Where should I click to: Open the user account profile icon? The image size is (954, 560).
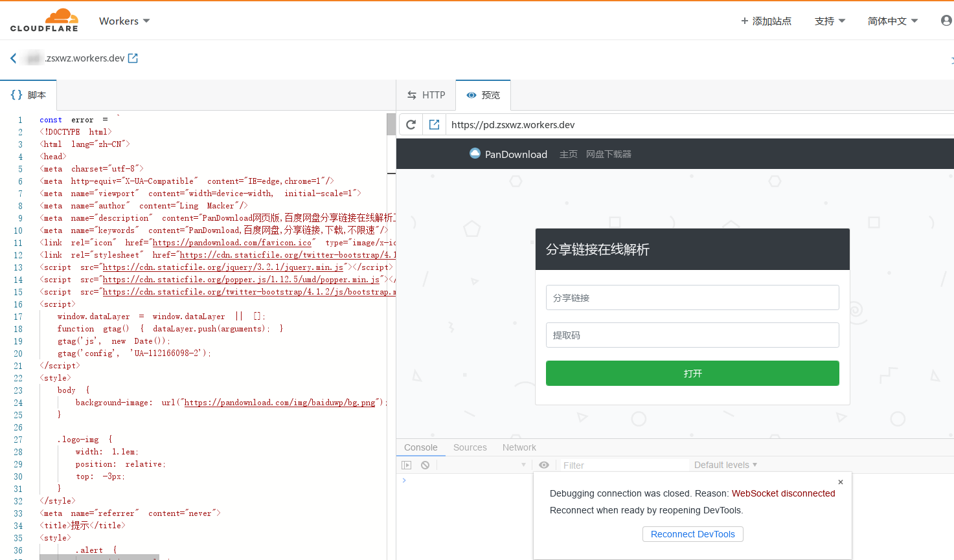coord(946,21)
